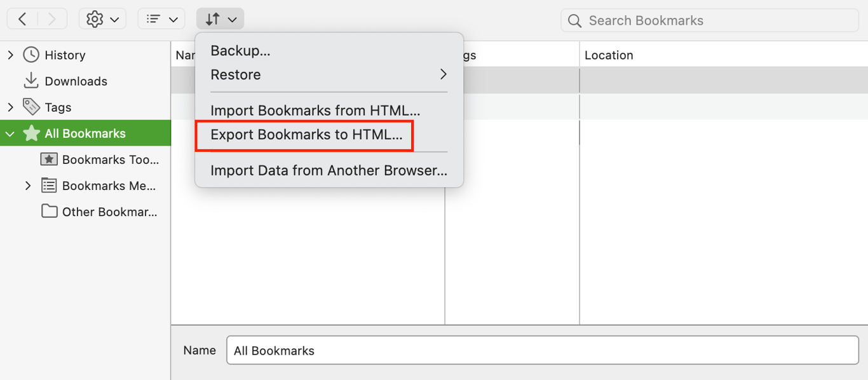Click the back navigation button
This screenshot has width=868, height=380.
22,18
